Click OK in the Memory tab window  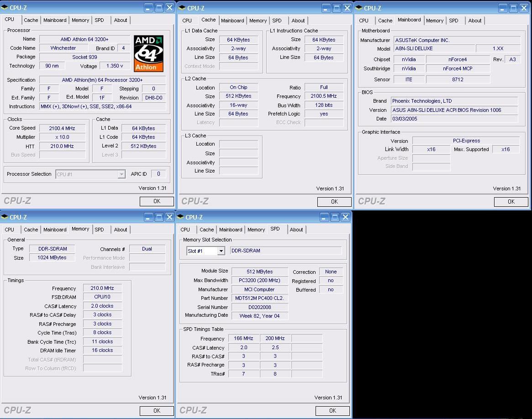tap(157, 411)
